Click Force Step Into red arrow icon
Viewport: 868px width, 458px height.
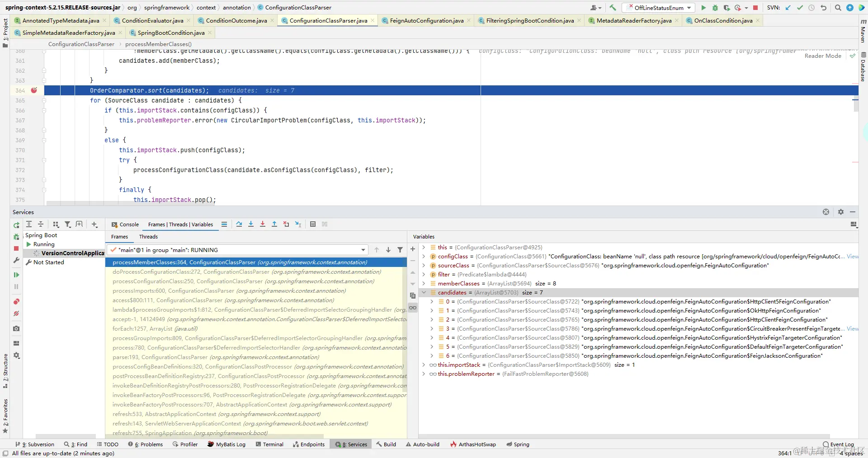(263, 224)
